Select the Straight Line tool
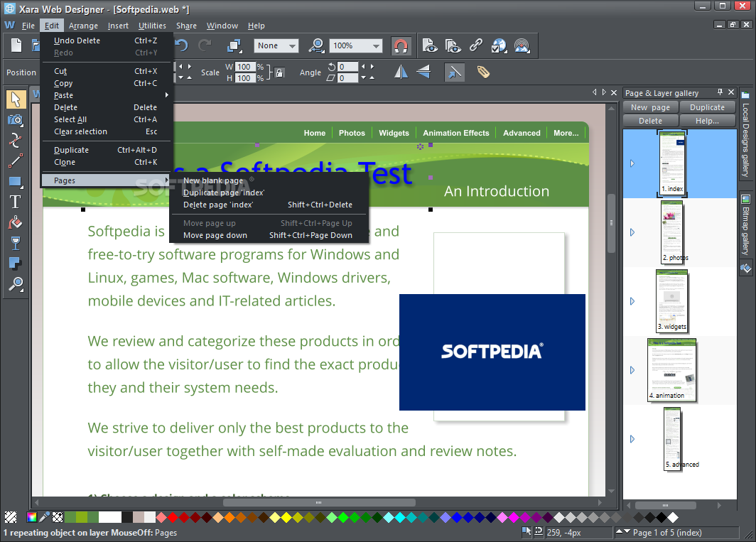This screenshot has height=542, width=756. click(x=16, y=161)
